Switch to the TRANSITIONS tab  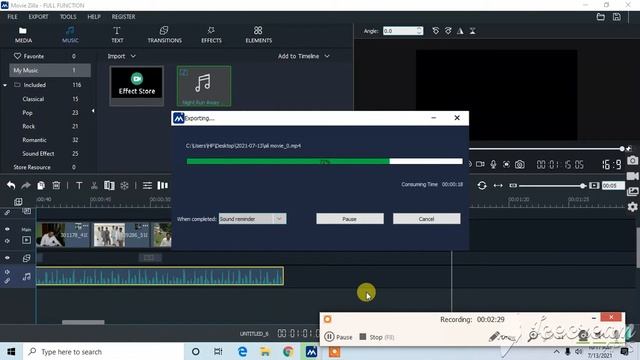[164, 35]
